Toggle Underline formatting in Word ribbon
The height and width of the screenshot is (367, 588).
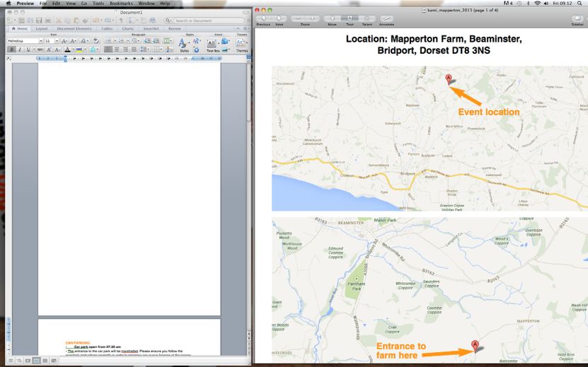coord(28,49)
